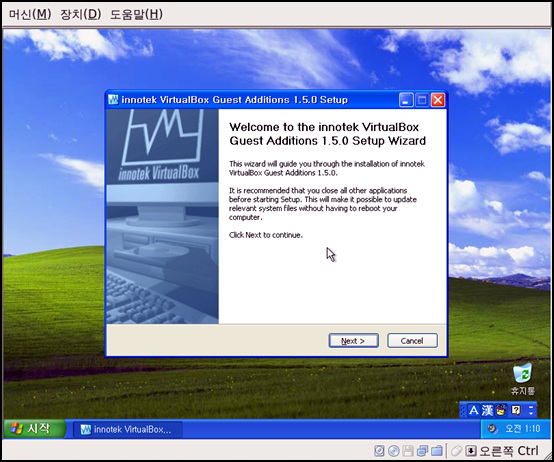This screenshot has width=554, height=462.
Task: Click the mouse integration status icon
Action: (x=456, y=450)
